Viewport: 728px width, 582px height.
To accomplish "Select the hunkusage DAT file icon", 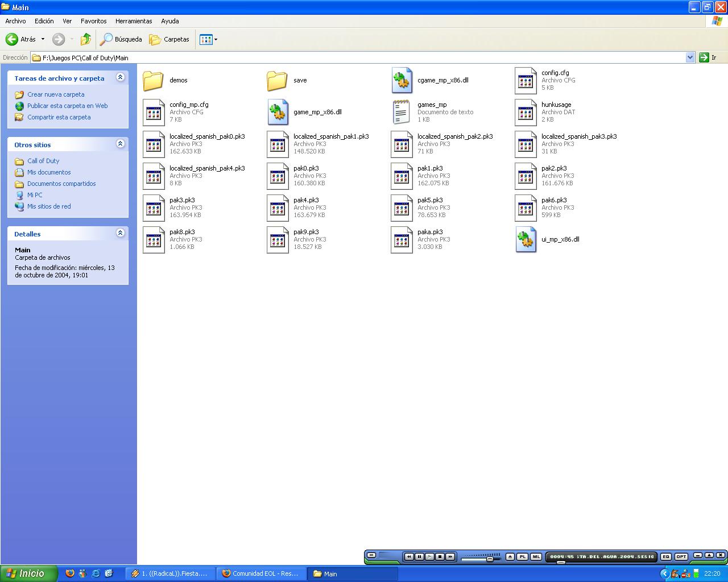I will (x=526, y=113).
